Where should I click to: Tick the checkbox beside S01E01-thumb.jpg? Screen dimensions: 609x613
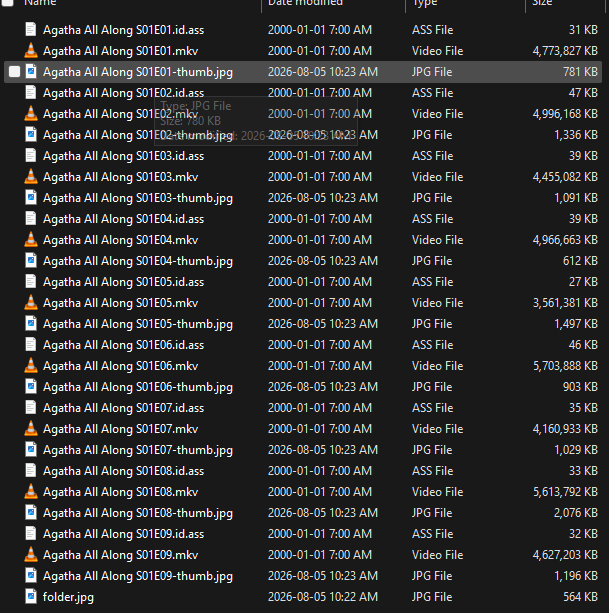click(x=14, y=72)
